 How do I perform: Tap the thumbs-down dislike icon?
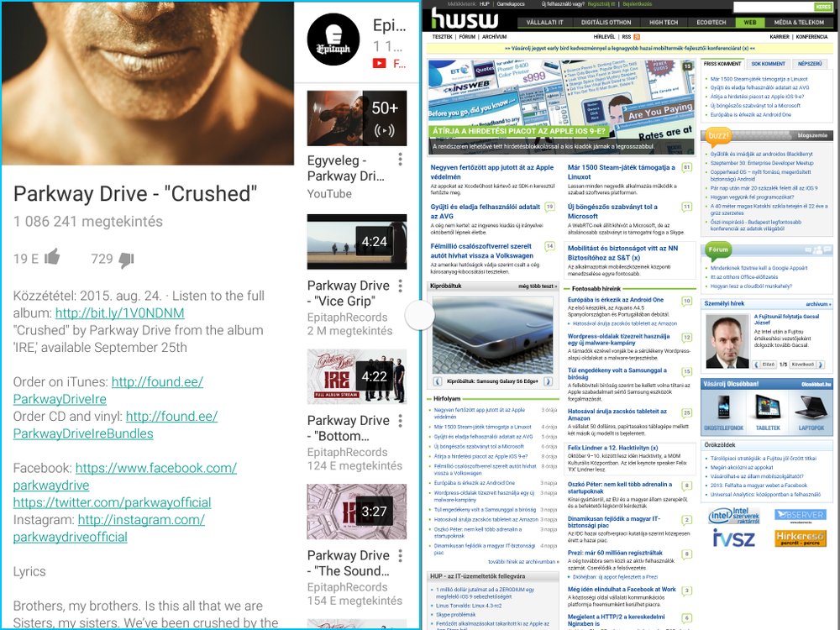(x=127, y=260)
